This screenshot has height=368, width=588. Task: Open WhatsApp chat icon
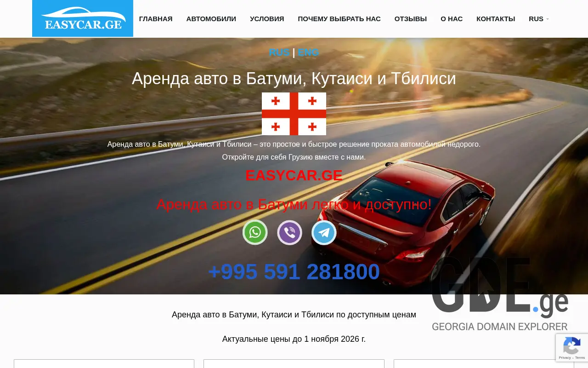[x=255, y=232]
